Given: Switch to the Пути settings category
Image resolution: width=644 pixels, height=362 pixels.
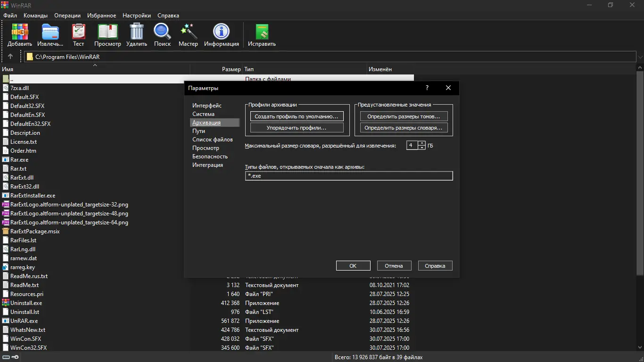Looking at the screenshot, I should [x=198, y=131].
